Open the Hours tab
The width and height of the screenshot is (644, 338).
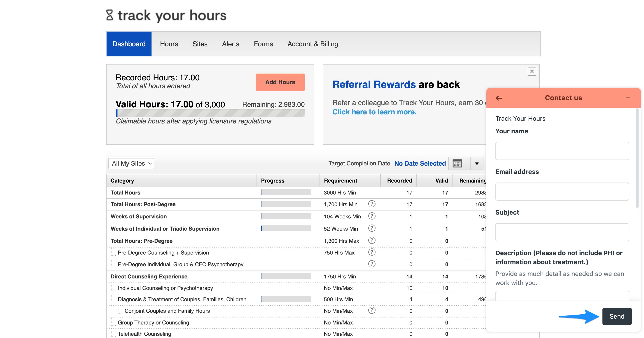[x=169, y=44]
